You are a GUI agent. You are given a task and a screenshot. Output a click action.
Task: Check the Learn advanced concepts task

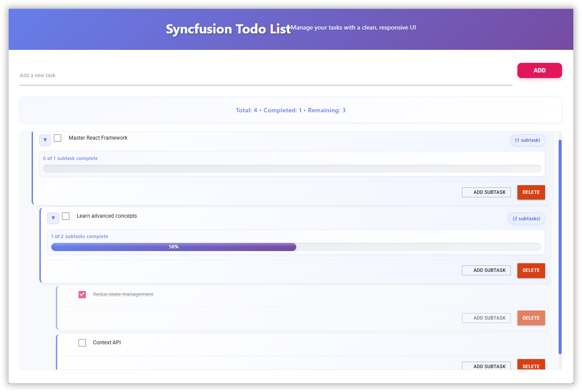pyautogui.click(x=65, y=216)
